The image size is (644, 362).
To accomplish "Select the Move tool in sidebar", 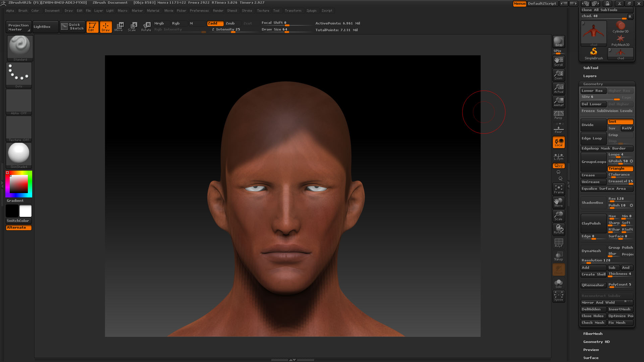I will (x=558, y=202).
